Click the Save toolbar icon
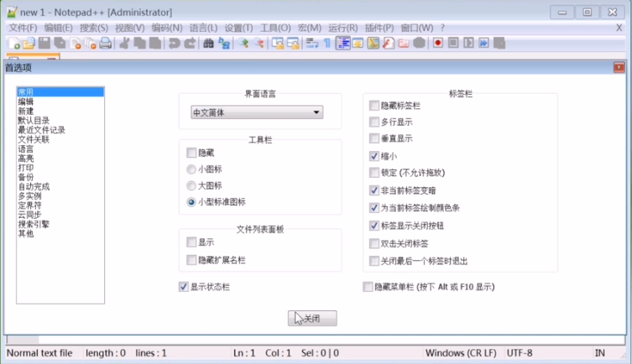Screen dimensions: 632x364 44,43
